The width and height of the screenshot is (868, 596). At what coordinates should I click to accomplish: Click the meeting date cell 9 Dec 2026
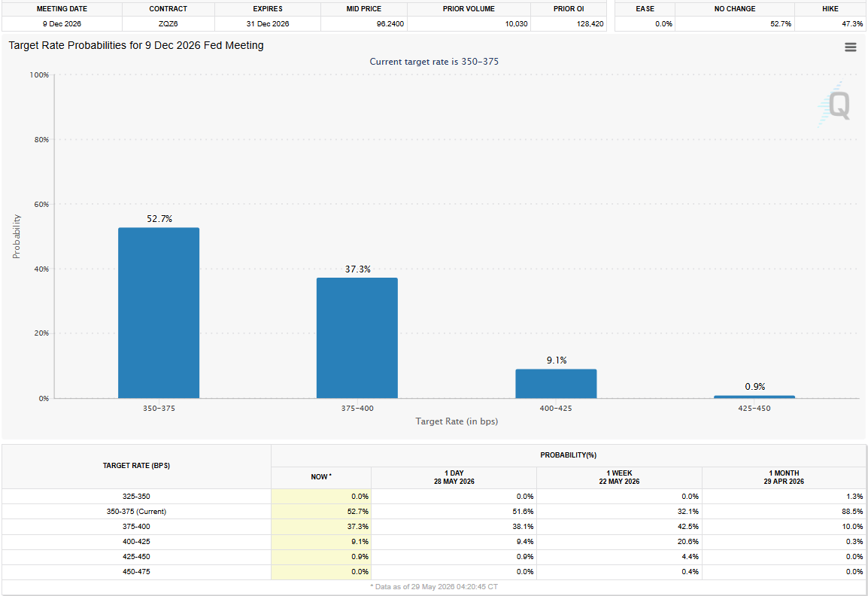coord(62,24)
